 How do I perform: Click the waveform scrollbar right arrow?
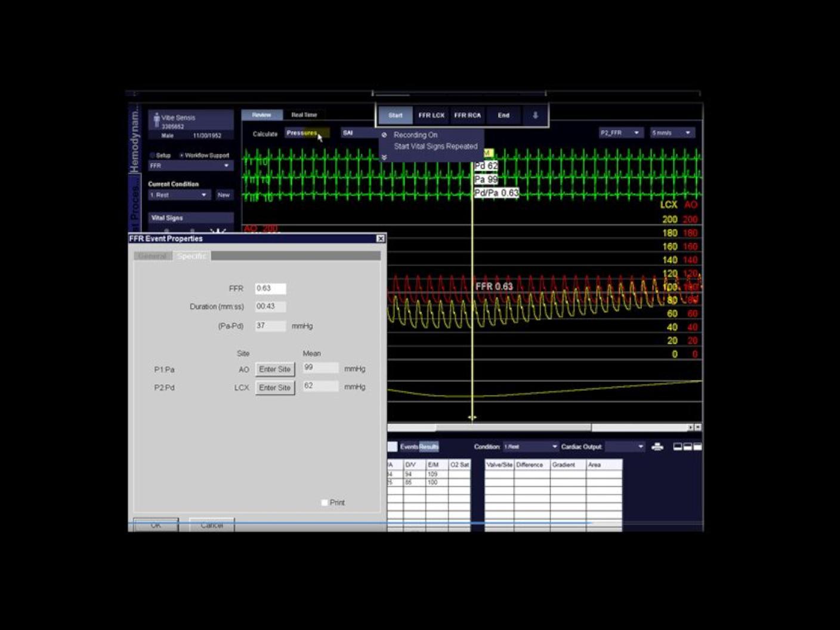(691, 427)
